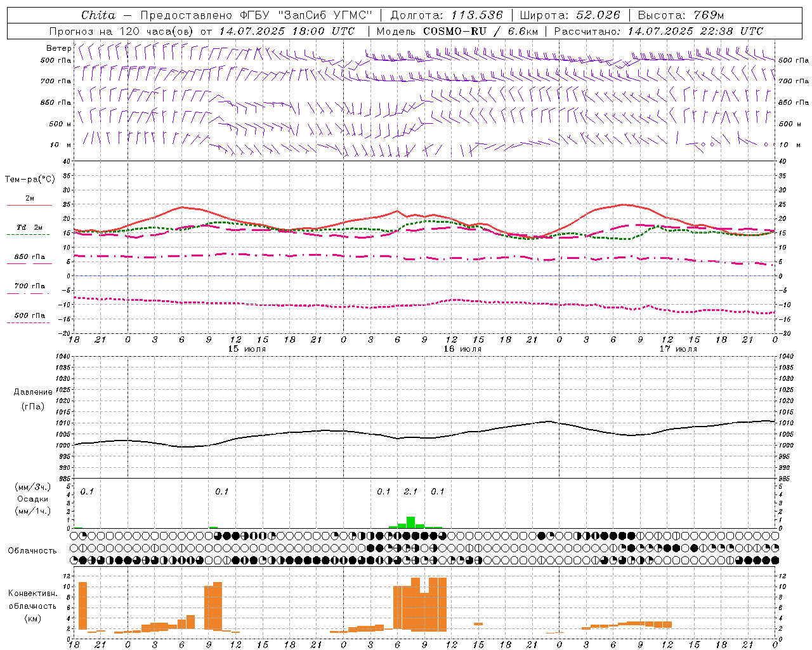Click the "Рассчитано: 14.07.2025 22:38 UTC" text

658,31
